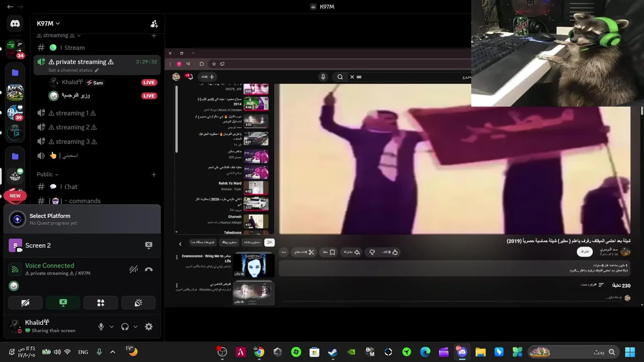Open microphone input options arrow
Viewport: 644px width, 362px height.
click(x=112, y=327)
